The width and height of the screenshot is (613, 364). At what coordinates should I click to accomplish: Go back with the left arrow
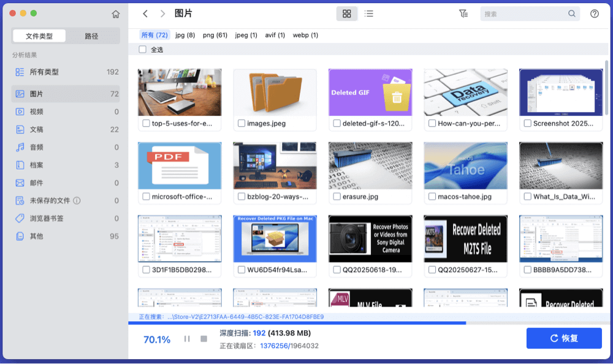click(x=145, y=13)
